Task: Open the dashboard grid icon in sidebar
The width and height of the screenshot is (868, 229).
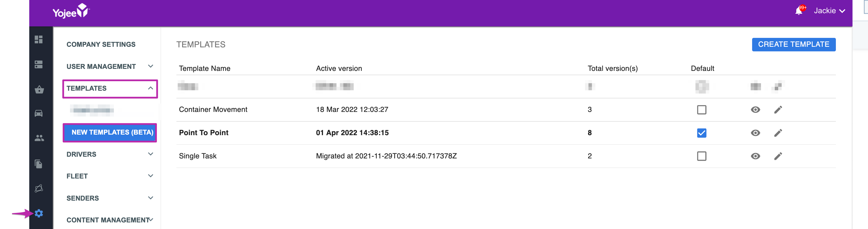Action: point(39,40)
